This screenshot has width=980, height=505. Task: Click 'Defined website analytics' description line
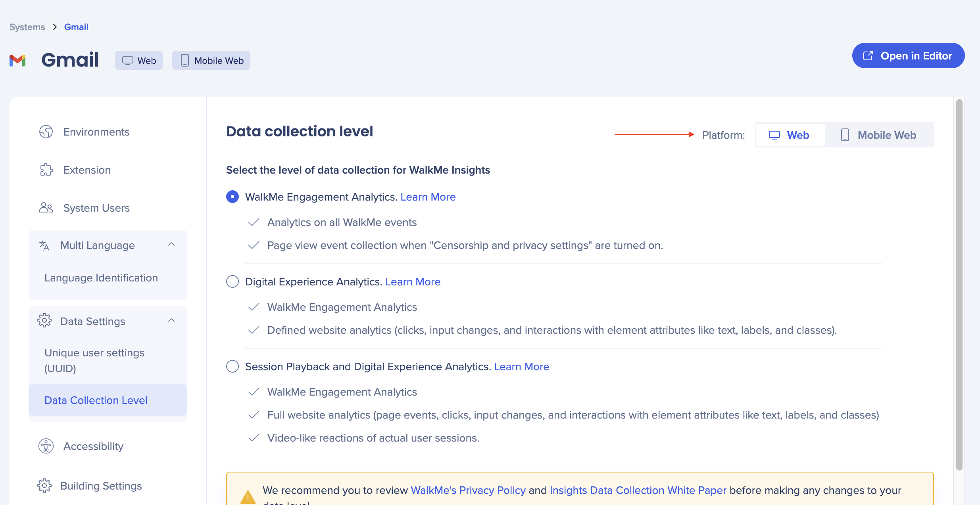552,330
